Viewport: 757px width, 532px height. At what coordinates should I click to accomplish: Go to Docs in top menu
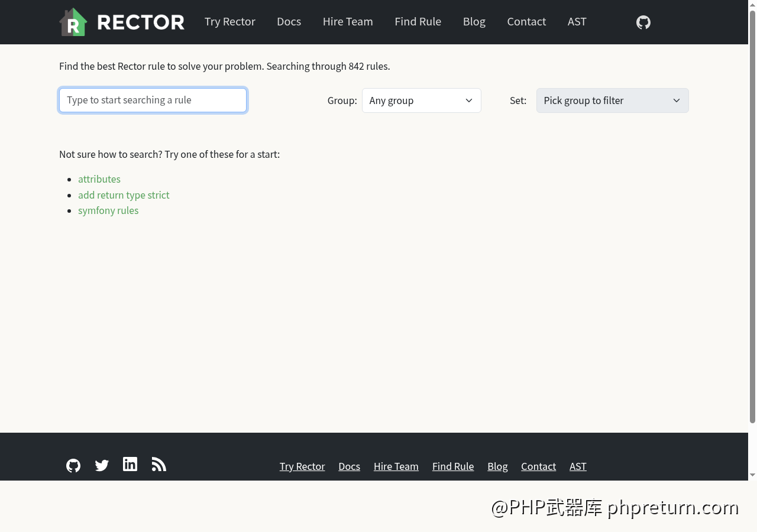289,22
